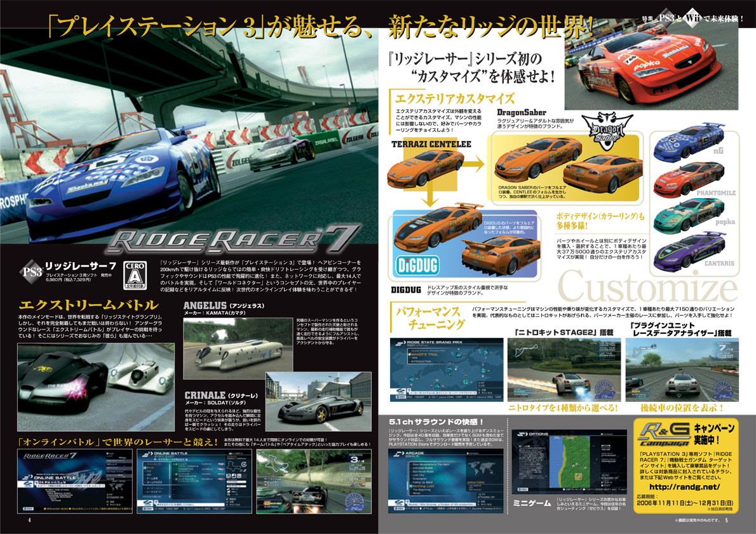
Task: Click the nG label by blue car
Action: [719, 151]
